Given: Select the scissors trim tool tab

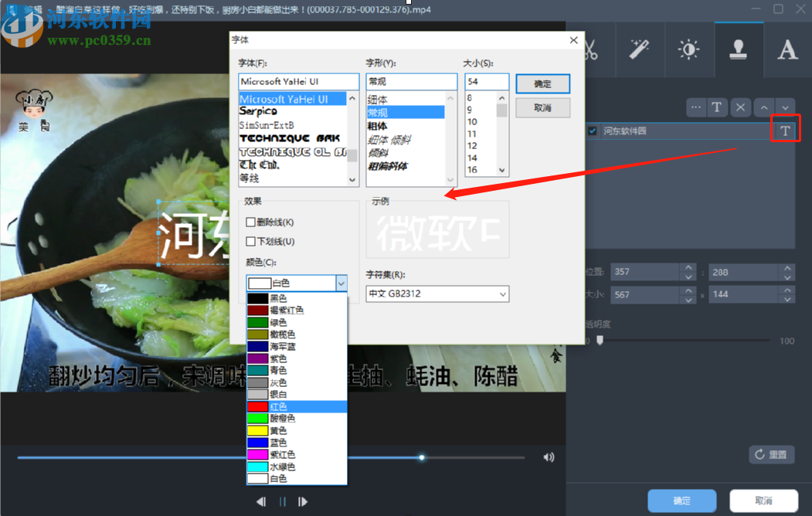Looking at the screenshot, I should click(x=590, y=49).
